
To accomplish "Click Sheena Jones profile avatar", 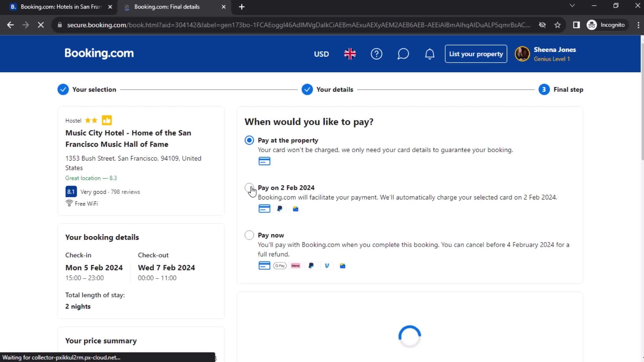I will pyautogui.click(x=522, y=54).
